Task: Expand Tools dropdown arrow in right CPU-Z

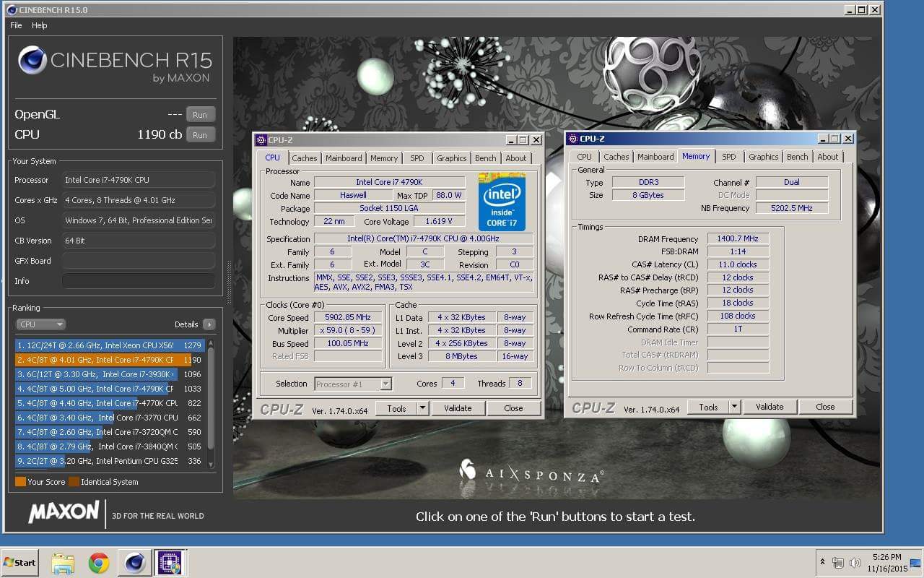Action: pos(734,407)
